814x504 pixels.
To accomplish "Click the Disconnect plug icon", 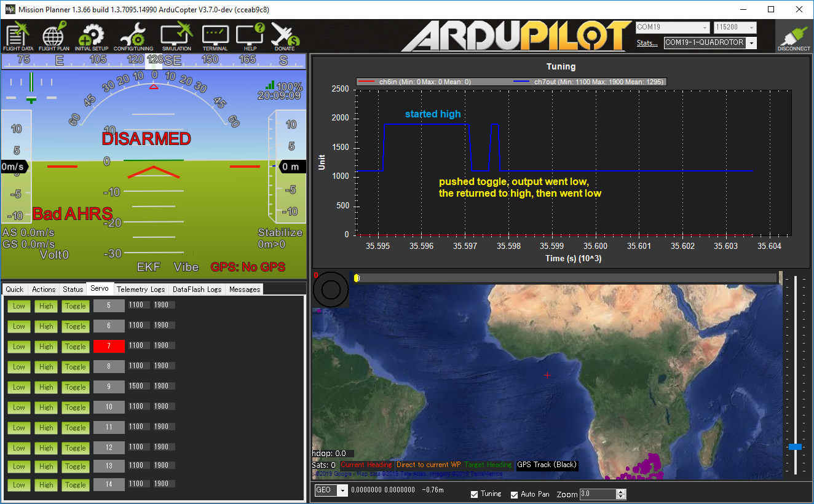I will click(x=793, y=37).
